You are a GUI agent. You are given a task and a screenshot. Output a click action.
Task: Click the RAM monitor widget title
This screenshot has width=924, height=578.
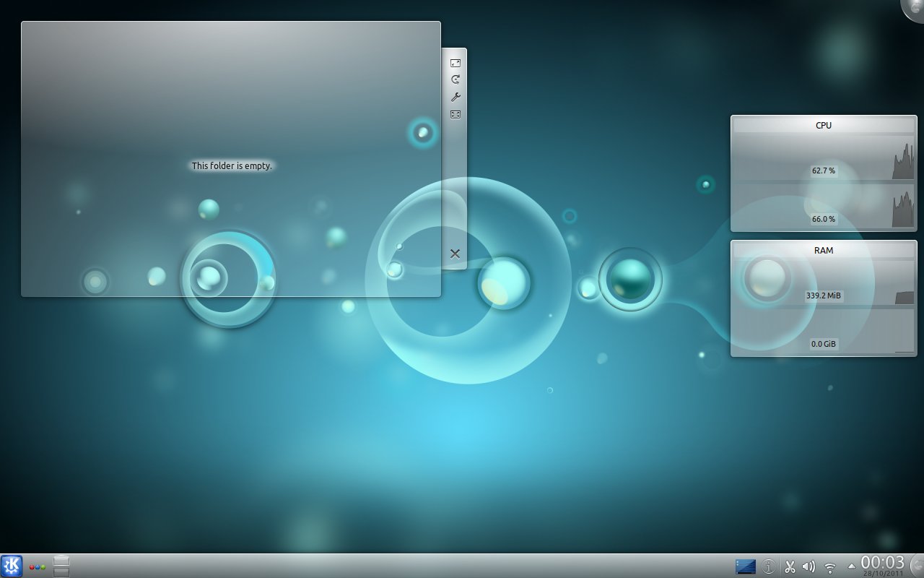tap(824, 250)
